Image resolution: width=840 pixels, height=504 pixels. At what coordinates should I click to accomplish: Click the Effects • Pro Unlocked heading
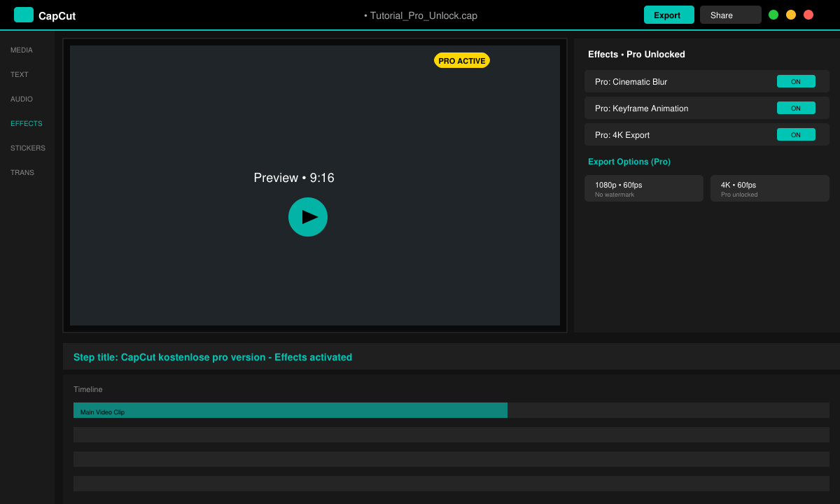(x=636, y=55)
